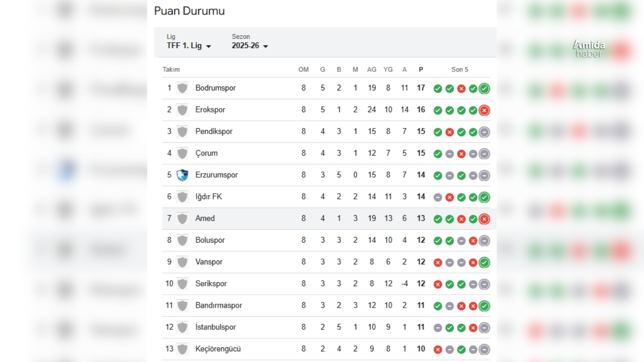644x362 pixels.
Task: Click the P points column header
Action: tap(421, 69)
